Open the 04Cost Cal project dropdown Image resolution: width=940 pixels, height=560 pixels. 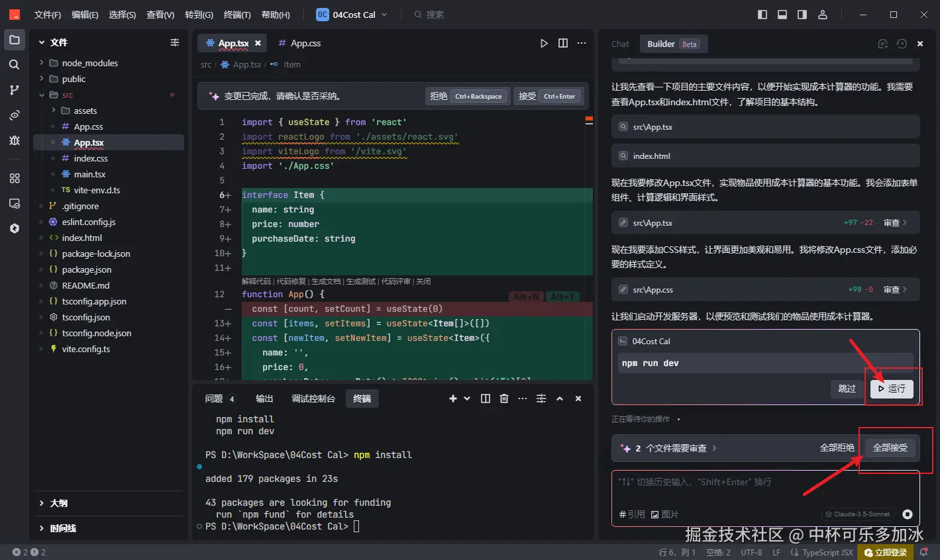click(x=352, y=15)
